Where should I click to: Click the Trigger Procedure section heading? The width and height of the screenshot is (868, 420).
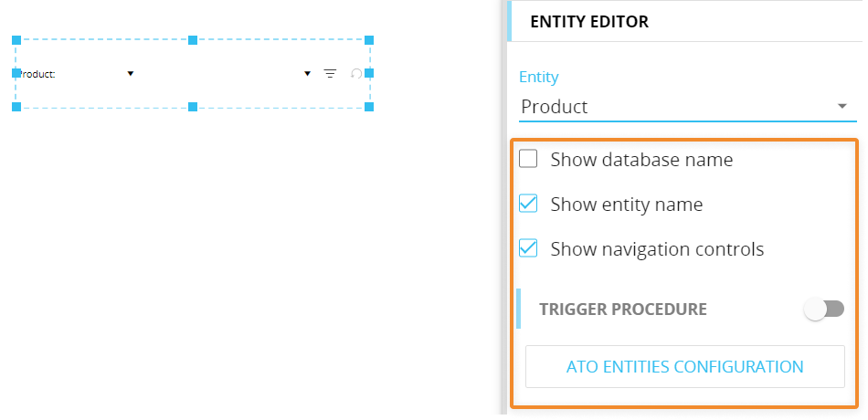point(623,310)
